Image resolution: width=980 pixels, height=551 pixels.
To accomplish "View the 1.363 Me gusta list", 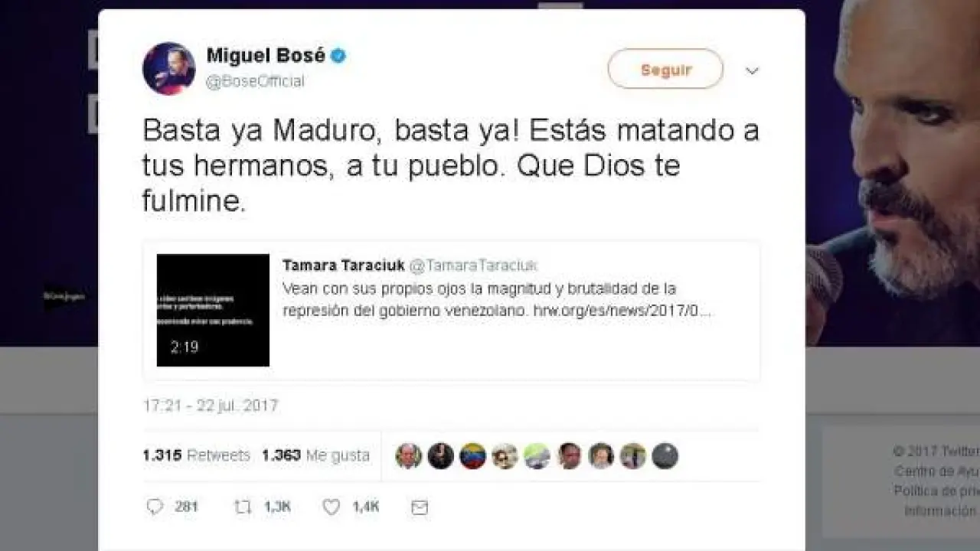I will [x=315, y=455].
